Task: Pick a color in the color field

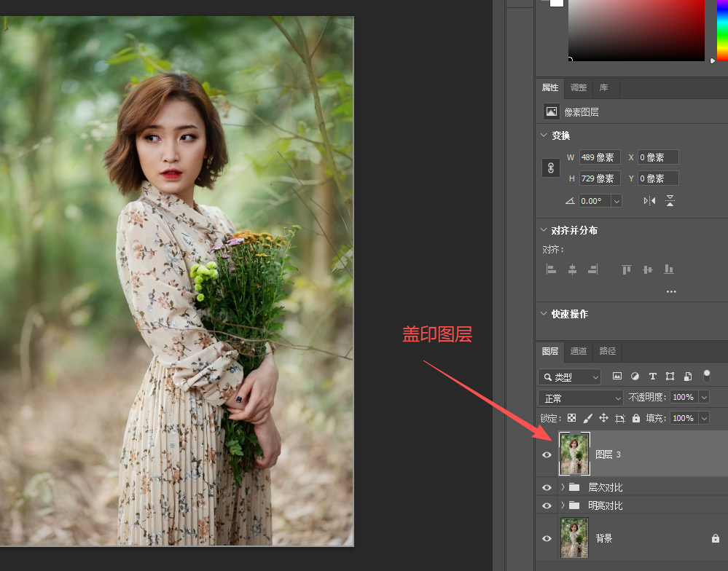Action: (x=636, y=30)
